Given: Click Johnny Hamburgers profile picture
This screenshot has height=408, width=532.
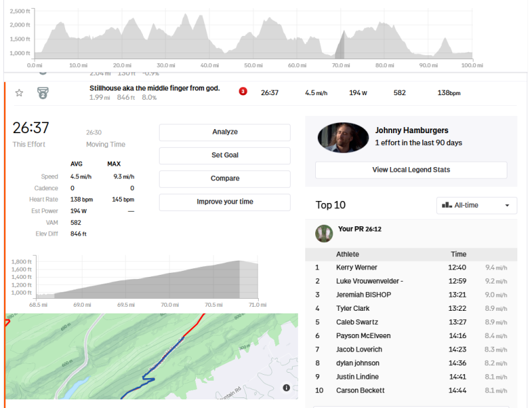Looking at the screenshot, I should [x=343, y=137].
